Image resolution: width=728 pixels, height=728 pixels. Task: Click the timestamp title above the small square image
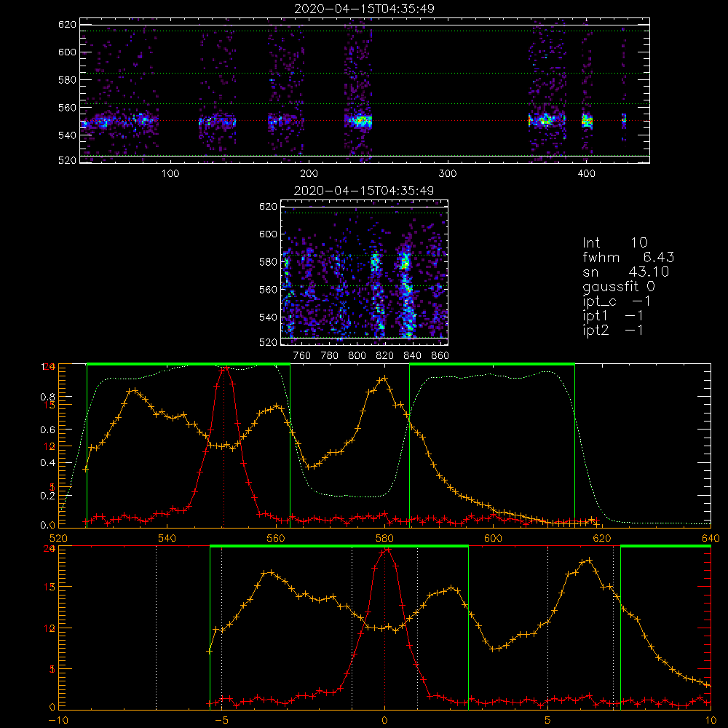pos(364,191)
